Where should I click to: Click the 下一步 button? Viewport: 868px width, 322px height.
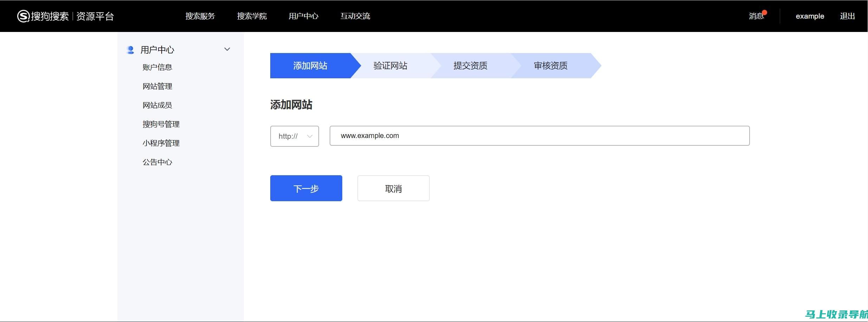point(306,188)
